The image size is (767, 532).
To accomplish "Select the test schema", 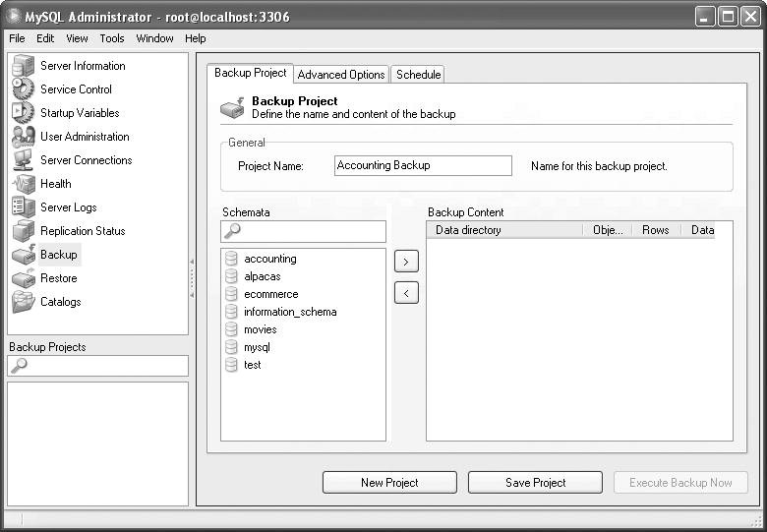I will (x=253, y=365).
